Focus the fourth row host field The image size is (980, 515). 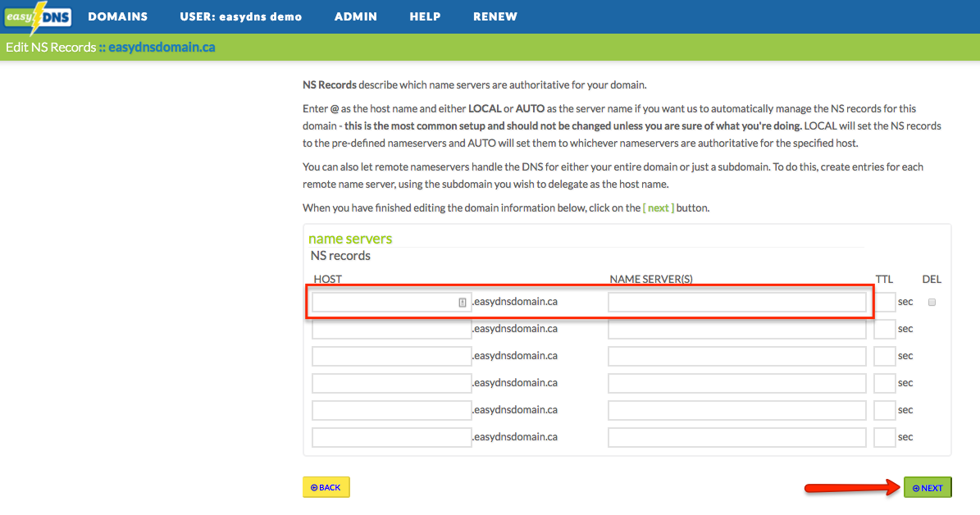click(x=392, y=383)
